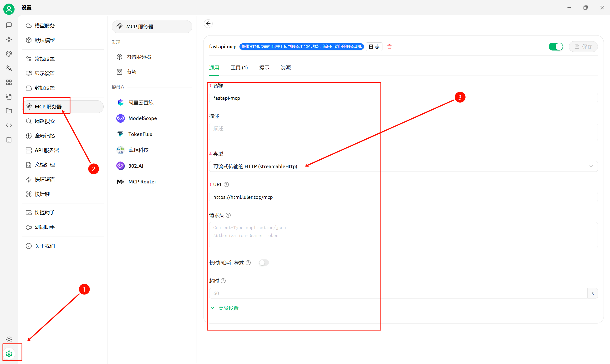Open the user avatar icon

9,9
